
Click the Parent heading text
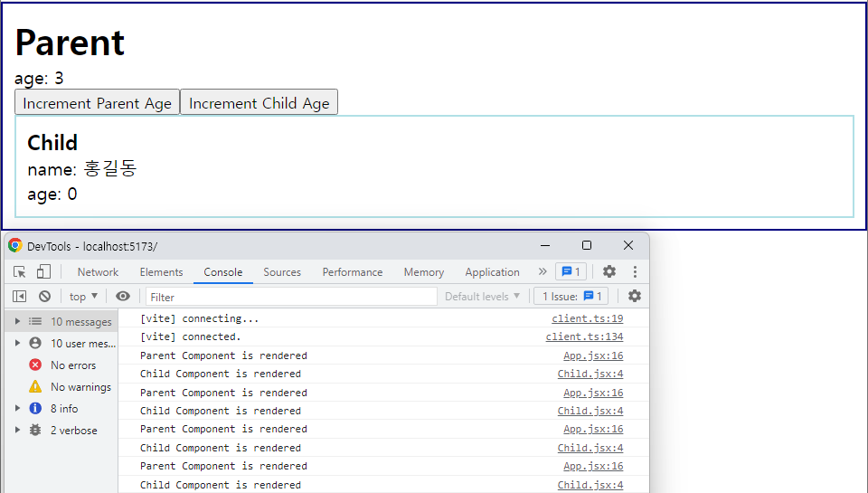pyautogui.click(x=70, y=43)
